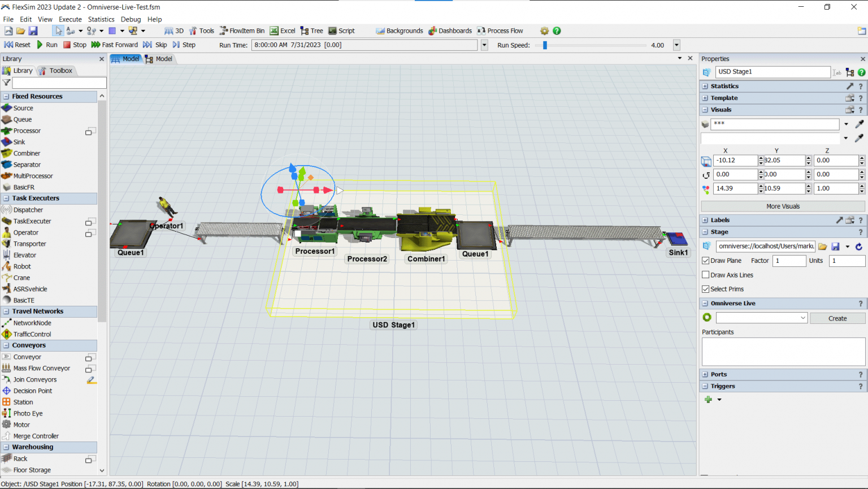This screenshot has height=489, width=868.
Task: Open the Execute menu
Action: [x=70, y=19]
